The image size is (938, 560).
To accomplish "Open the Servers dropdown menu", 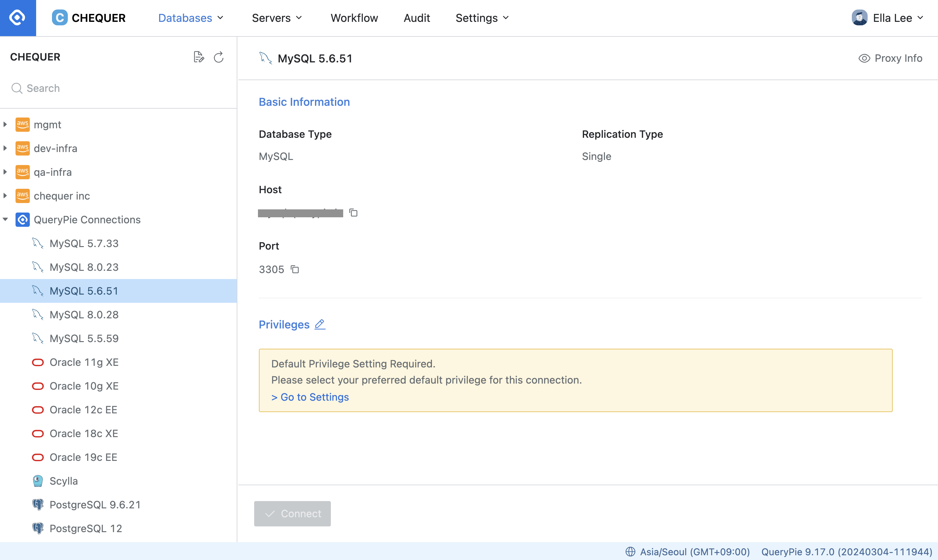I will coord(277,18).
